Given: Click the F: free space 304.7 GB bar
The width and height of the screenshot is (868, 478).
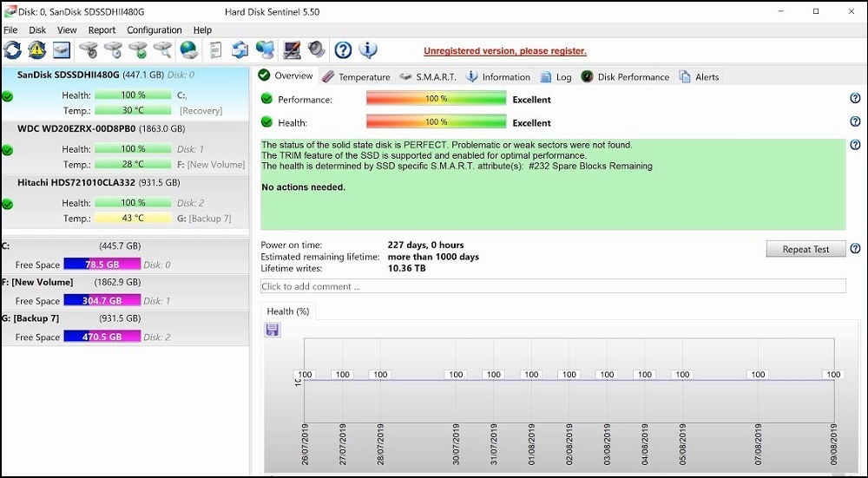Looking at the screenshot, I should pyautogui.click(x=102, y=300).
